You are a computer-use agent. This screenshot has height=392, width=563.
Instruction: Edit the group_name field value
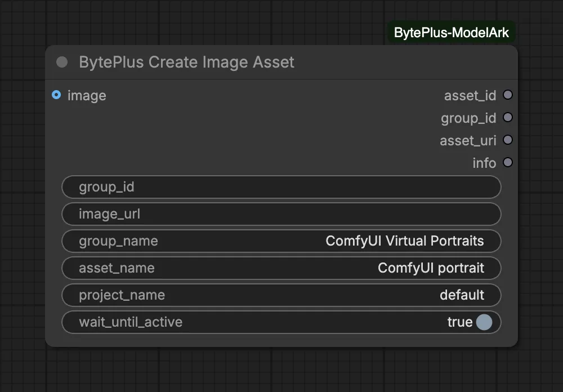coord(281,241)
